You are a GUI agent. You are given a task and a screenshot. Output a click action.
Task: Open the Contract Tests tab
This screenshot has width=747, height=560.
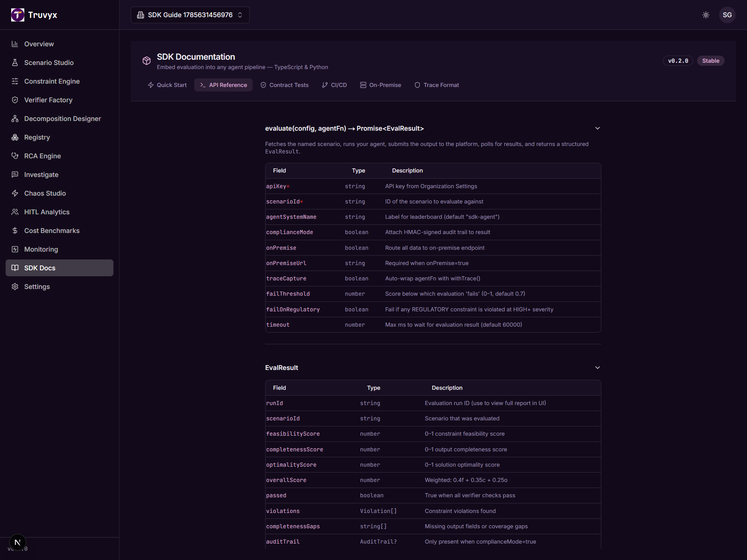point(284,85)
